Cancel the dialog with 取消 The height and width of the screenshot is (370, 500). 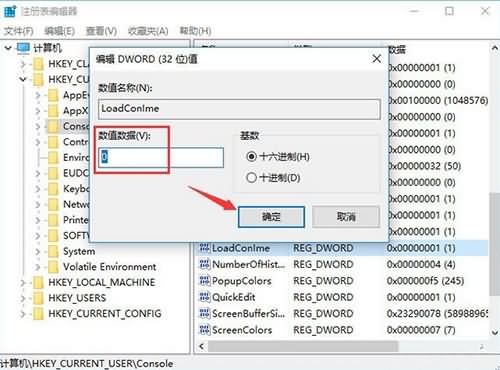coord(346,217)
